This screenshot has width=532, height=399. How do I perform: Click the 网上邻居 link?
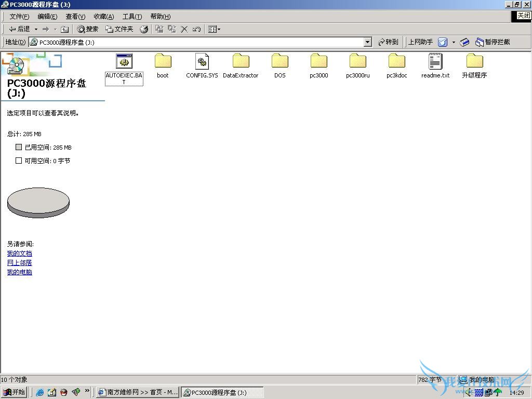point(19,263)
